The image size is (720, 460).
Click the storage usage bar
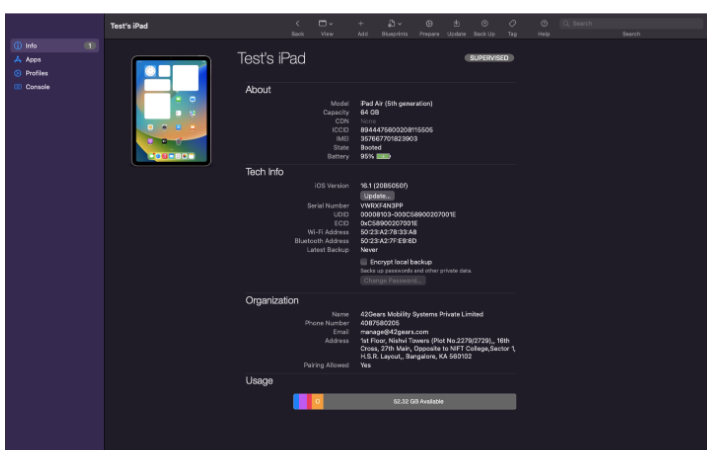point(405,401)
